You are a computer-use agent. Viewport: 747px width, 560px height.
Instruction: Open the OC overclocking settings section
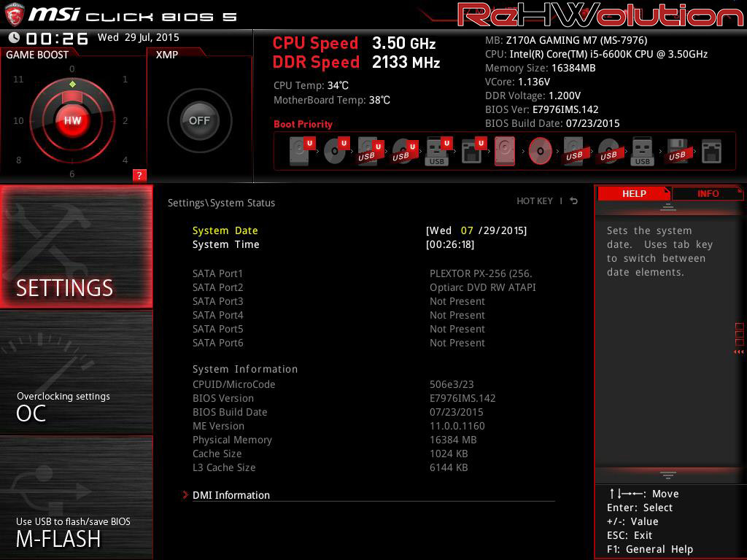point(76,372)
